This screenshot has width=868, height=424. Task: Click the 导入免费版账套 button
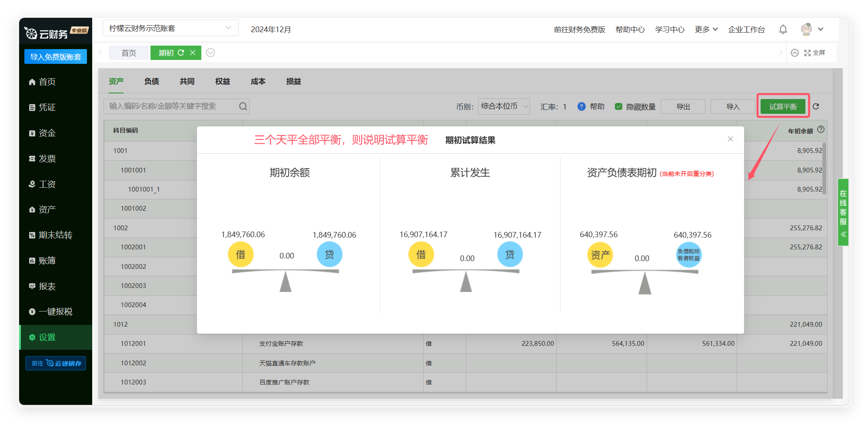click(x=56, y=57)
